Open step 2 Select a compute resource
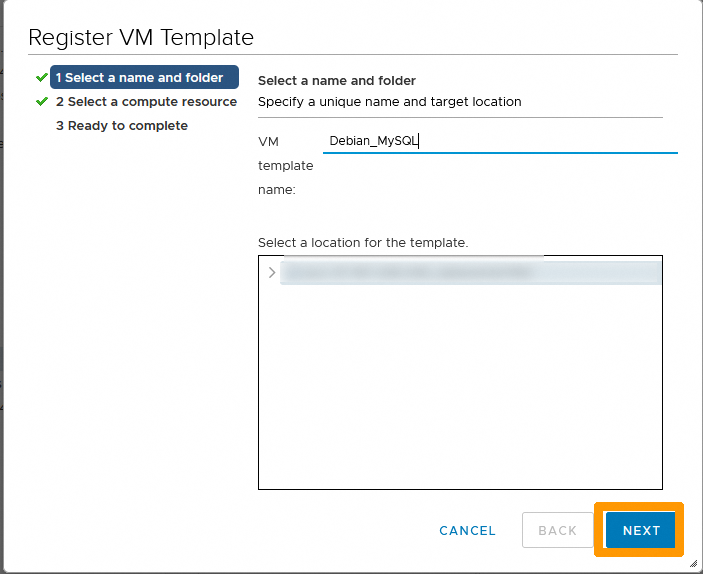 pyautogui.click(x=146, y=101)
